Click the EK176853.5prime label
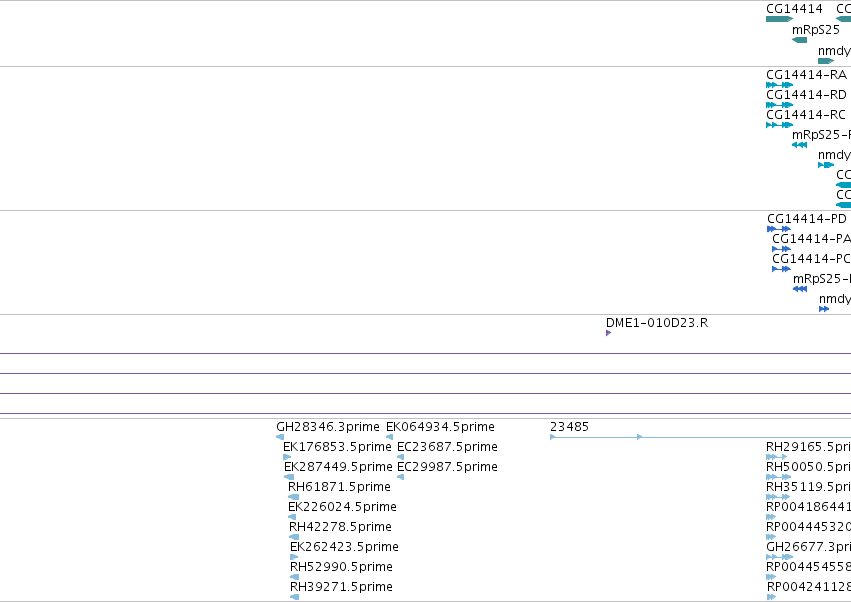851x602 pixels. pyautogui.click(x=337, y=447)
